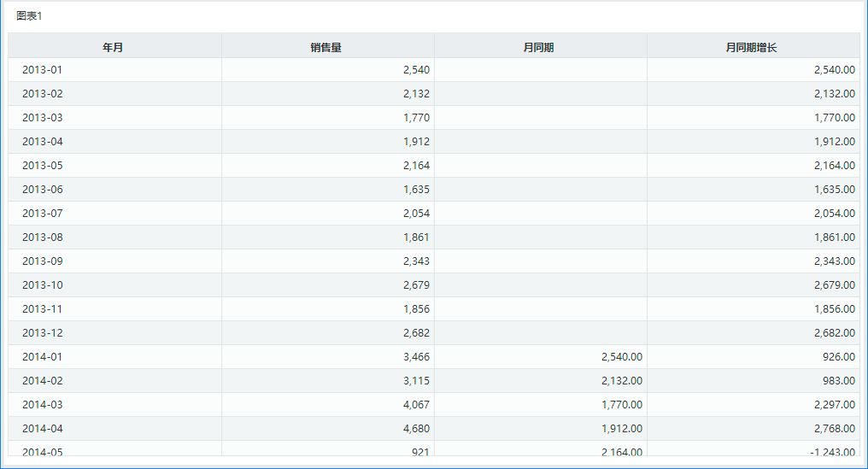Click the 1,770.00 月同期 cell

coord(540,405)
